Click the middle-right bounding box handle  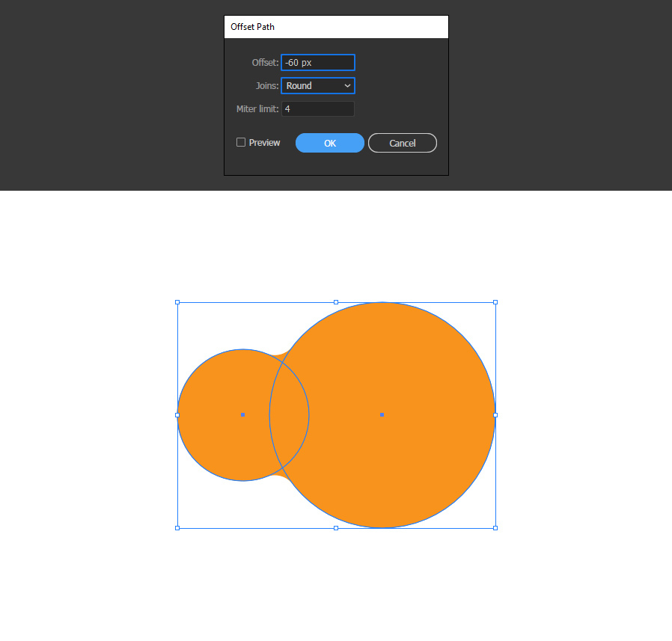point(495,415)
